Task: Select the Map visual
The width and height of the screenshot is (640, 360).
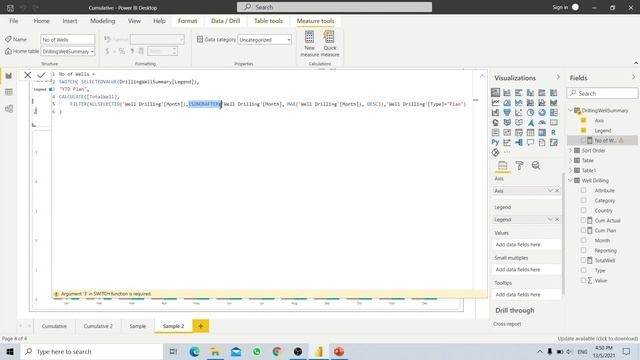Action: pyautogui.click(x=495, y=122)
